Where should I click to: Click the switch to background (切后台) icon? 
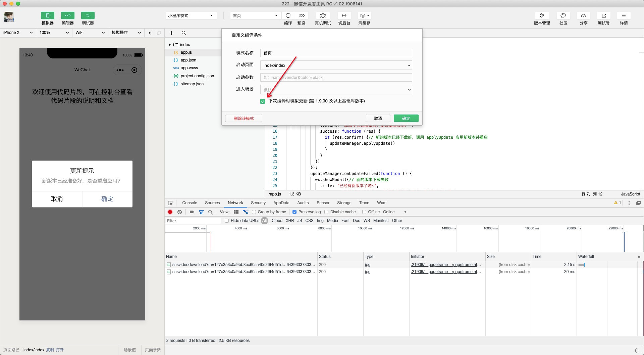(344, 15)
